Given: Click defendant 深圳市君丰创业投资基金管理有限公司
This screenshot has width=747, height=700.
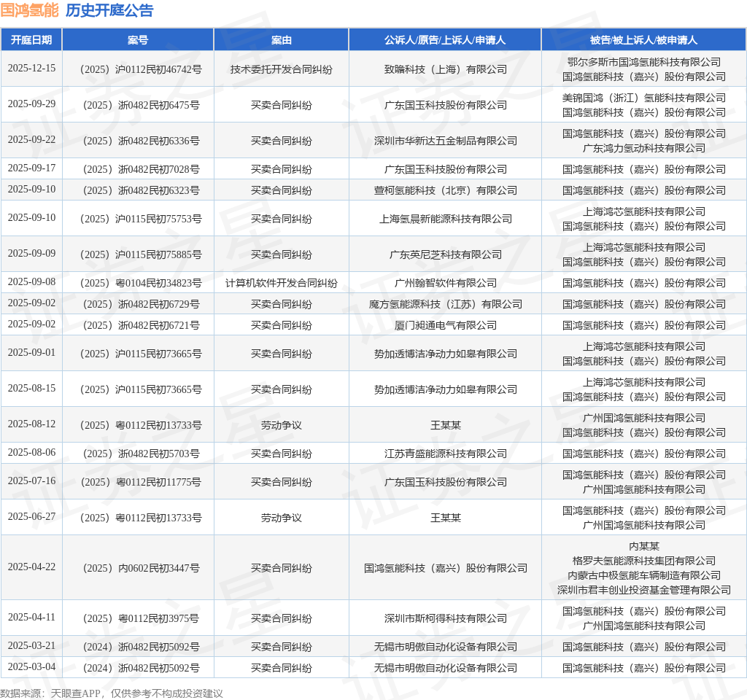Looking at the screenshot, I should (x=643, y=590).
